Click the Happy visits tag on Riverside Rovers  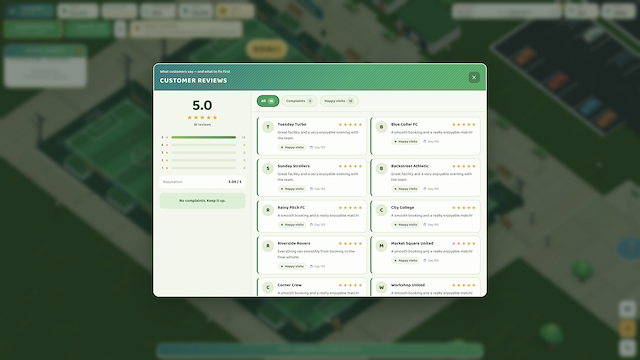[x=292, y=266]
